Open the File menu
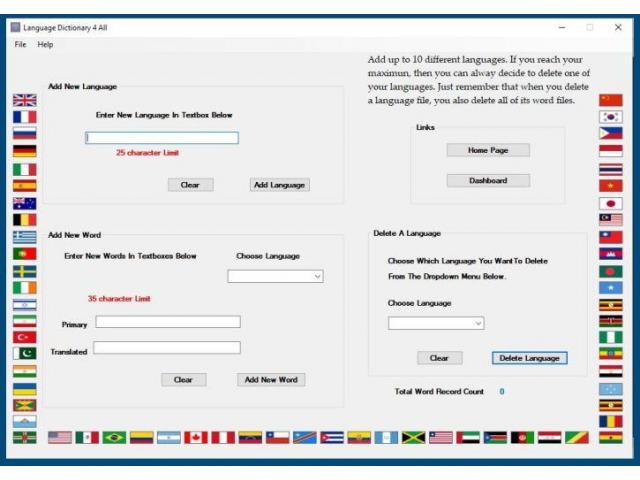 coord(20,45)
